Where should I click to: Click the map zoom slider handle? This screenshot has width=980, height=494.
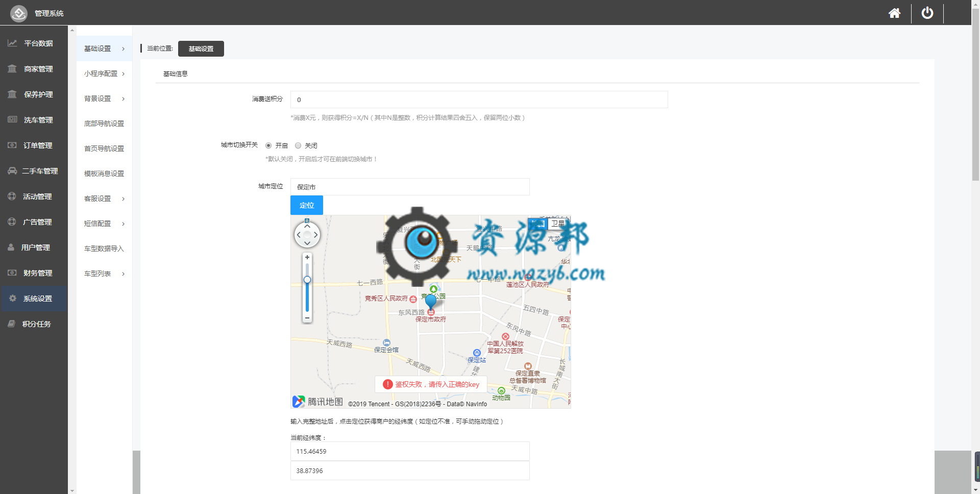[307, 280]
